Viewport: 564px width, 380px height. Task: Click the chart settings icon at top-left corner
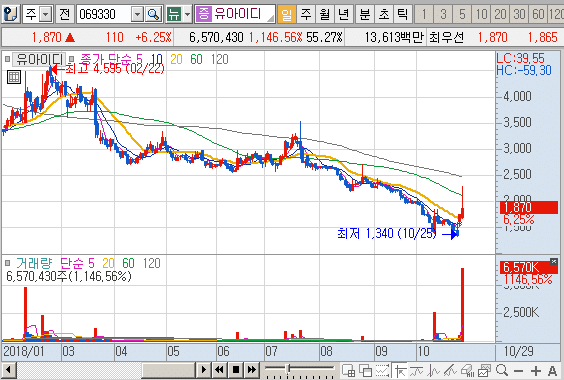(10, 14)
